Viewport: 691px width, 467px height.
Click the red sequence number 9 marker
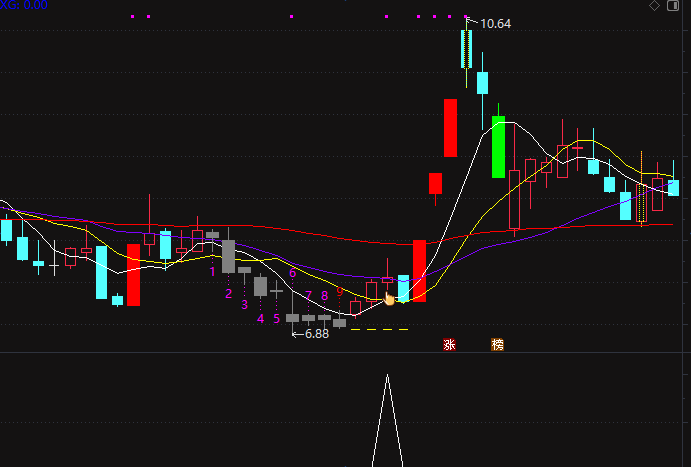(x=339, y=291)
